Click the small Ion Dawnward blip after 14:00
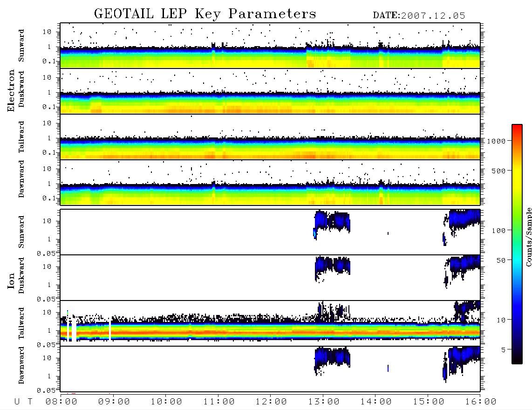This screenshot has height=410, width=532. coord(388,368)
